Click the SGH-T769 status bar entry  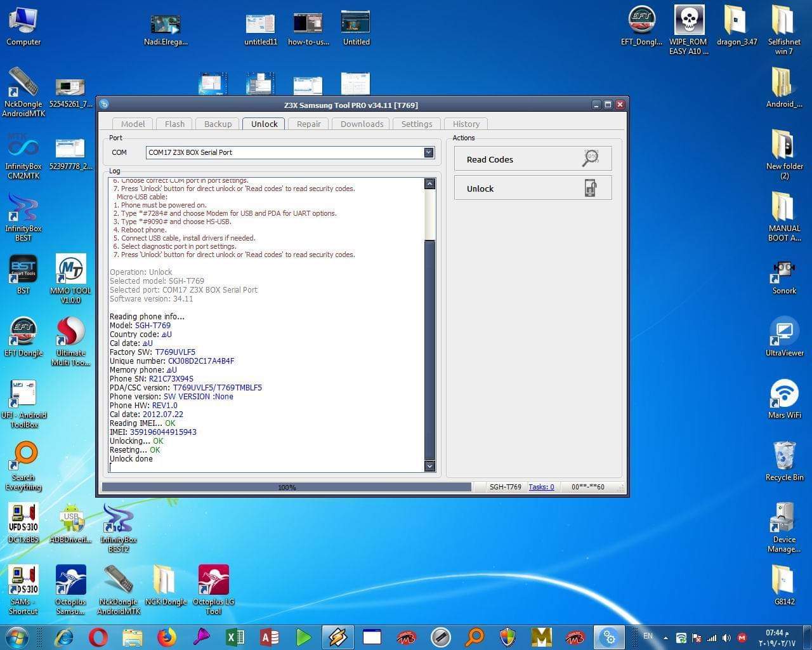tap(506, 487)
